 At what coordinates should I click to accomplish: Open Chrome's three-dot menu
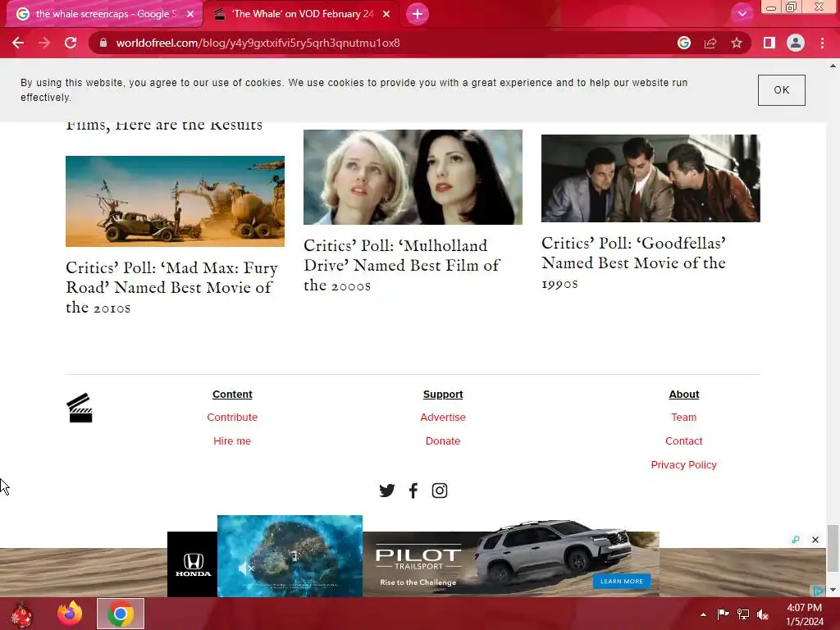click(x=822, y=43)
